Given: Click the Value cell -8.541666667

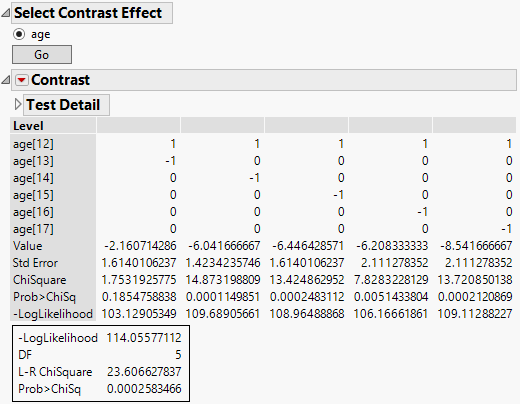Looking at the screenshot, I should coord(476,246).
